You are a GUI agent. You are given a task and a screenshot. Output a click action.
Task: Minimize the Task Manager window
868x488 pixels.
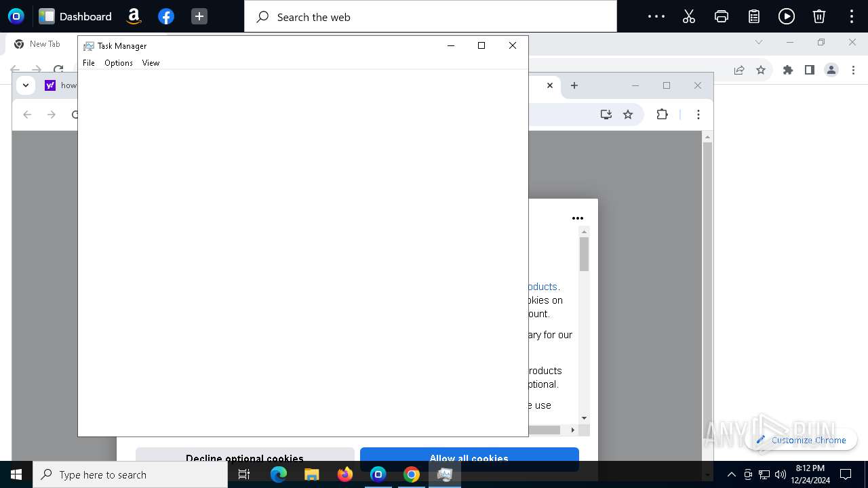point(450,45)
